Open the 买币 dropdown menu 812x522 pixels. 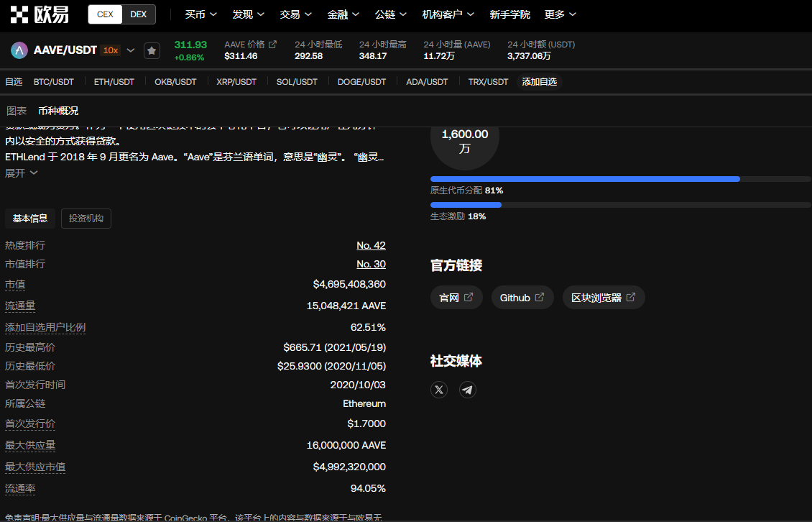click(200, 14)
